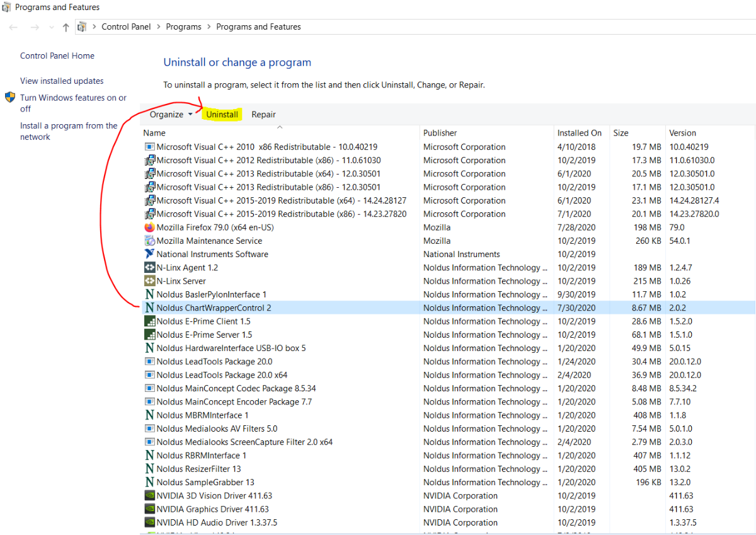Open the Organize dropdown menu

pos(171,115)
